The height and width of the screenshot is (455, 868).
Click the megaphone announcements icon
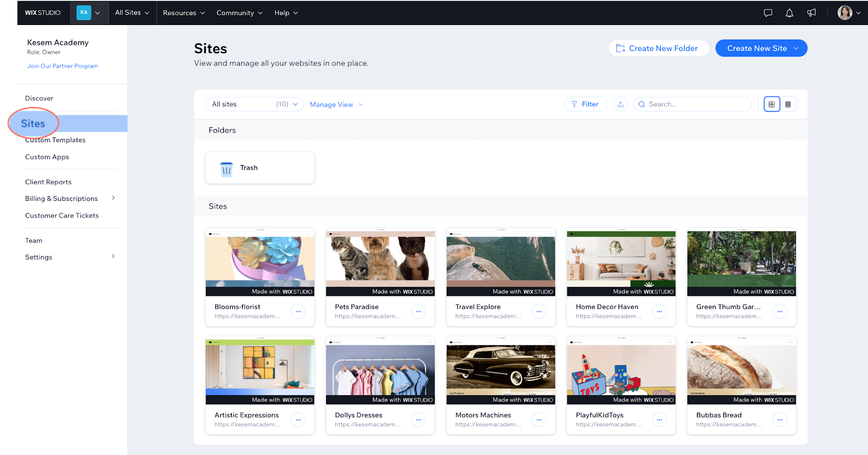click(x=812, y=13)
